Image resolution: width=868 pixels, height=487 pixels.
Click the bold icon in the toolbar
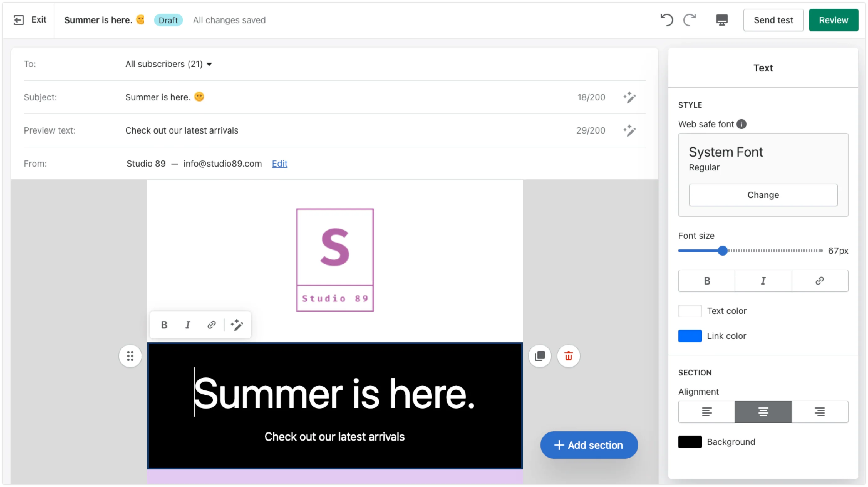click(164, 325)
